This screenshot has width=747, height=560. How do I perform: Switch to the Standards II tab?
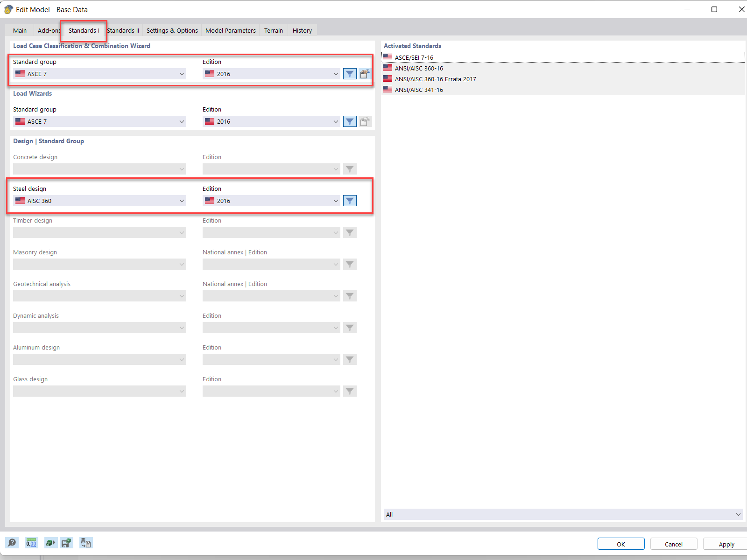[x=123, y=30]
